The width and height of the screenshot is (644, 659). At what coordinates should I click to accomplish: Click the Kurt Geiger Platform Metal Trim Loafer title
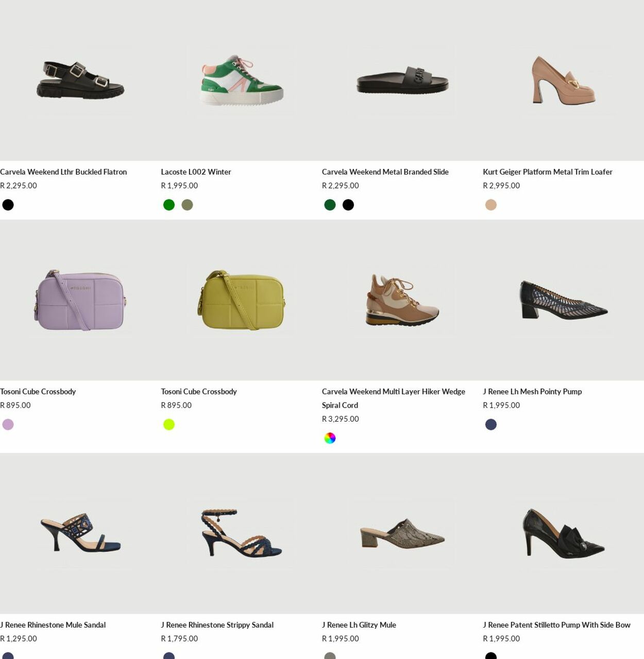pos(548,172)
